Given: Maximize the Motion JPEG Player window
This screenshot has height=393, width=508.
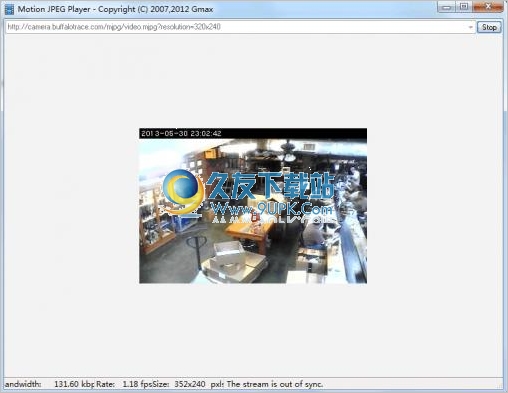Looking at the screenshot, I should (464, 7).
